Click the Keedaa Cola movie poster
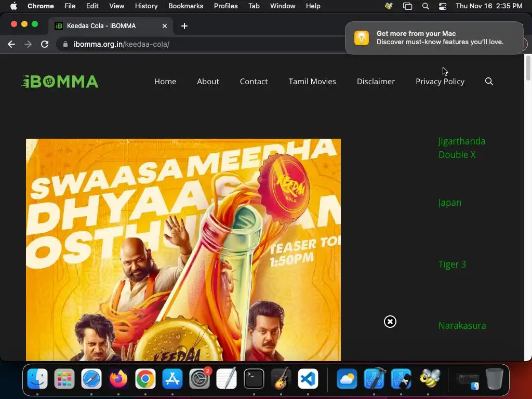 183,250
